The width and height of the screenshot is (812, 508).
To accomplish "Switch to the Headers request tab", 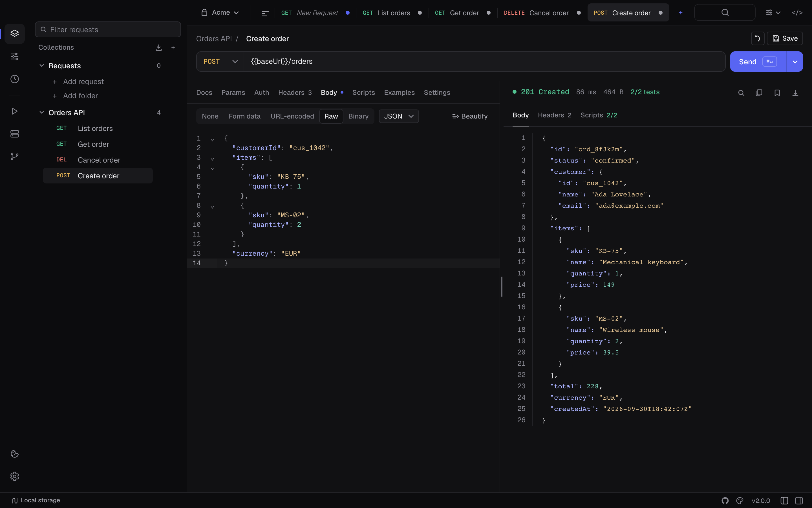I will [295, 92].
